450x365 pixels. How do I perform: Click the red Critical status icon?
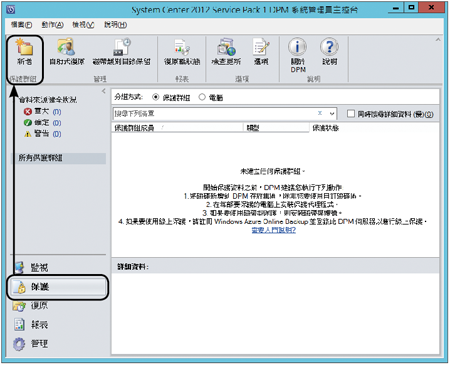coord(28,112)
